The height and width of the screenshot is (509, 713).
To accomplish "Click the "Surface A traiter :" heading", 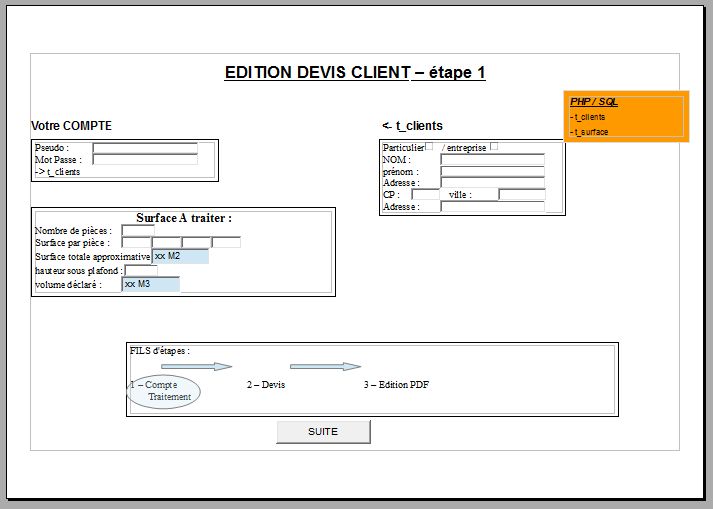I will click(x=184, y=218).
